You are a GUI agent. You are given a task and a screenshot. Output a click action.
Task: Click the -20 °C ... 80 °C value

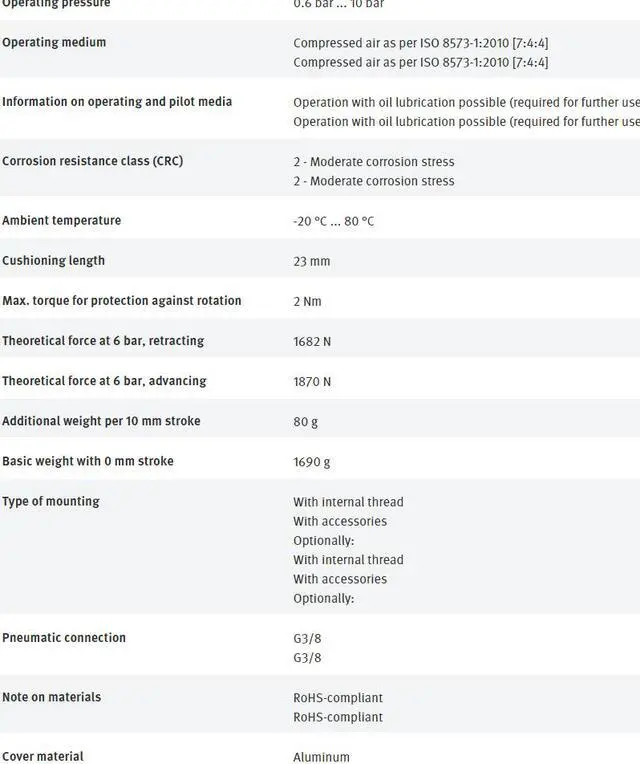point(333,221)
